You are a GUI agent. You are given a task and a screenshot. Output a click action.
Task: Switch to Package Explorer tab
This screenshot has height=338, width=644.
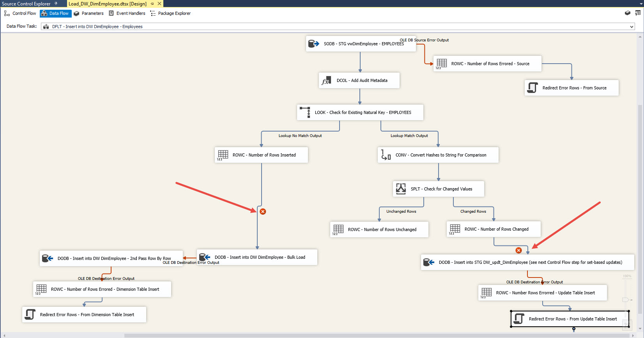[x=170, y=13]
